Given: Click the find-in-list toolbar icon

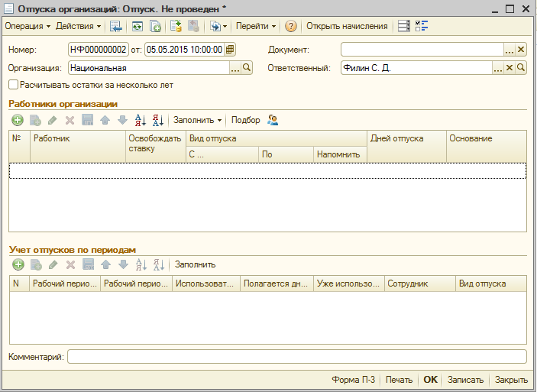Looking at the screenshot, I should 116,26.
